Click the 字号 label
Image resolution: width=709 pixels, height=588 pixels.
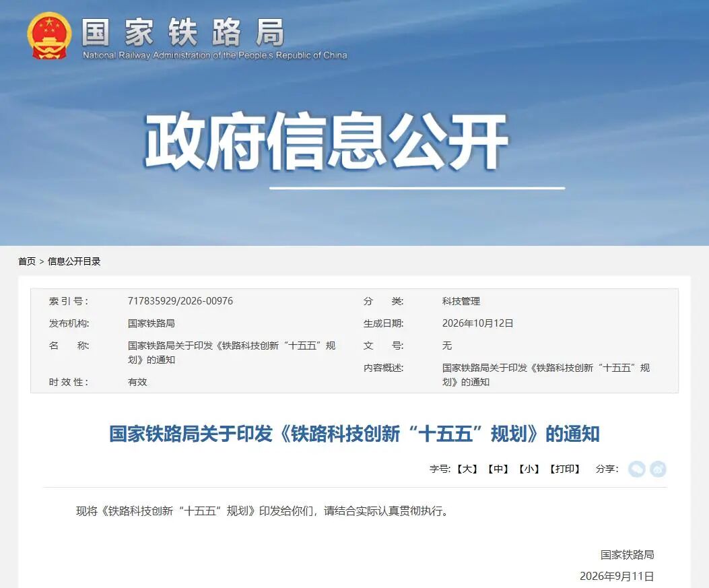click(440, 469)
